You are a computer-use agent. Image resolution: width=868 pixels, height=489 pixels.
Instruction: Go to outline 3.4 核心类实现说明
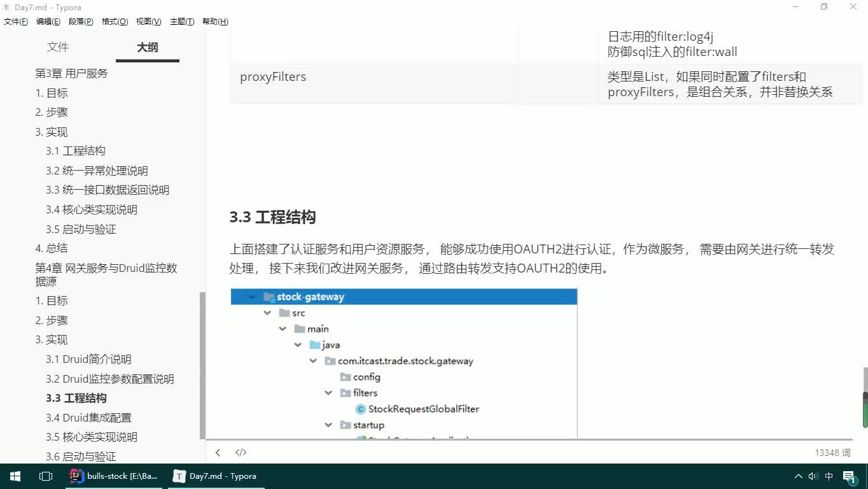pyautogui.click(x=92, y=210)
